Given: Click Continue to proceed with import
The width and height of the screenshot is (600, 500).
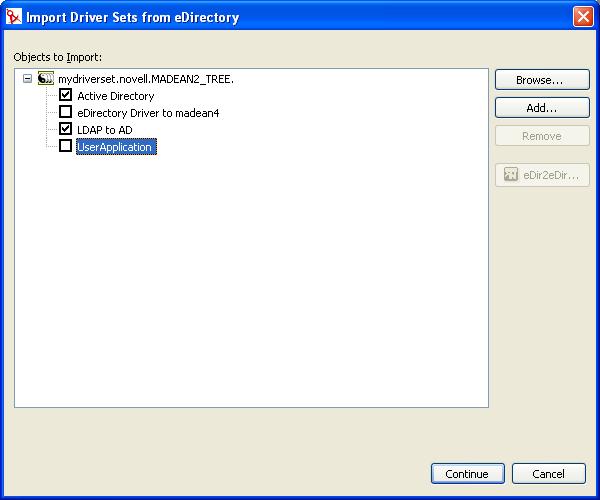Looking at the screenshot, I should (x=468, y=474).
